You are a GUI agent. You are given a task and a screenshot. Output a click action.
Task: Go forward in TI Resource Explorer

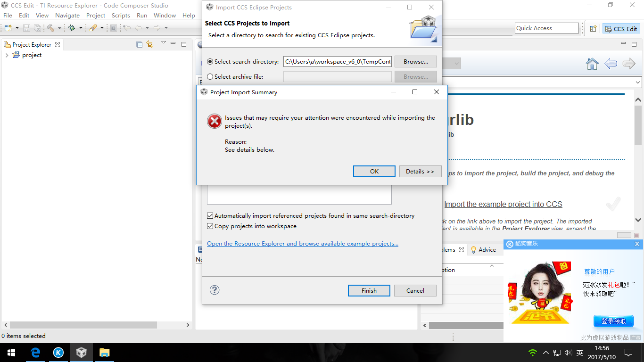point(629,64)
